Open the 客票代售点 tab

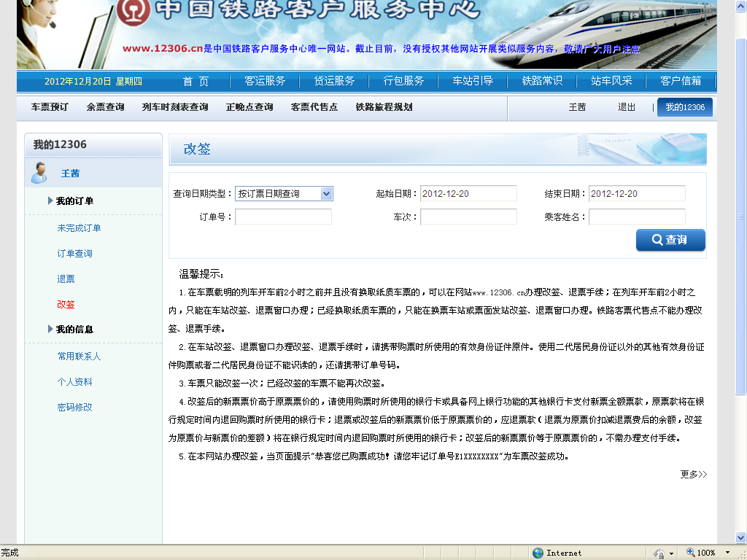point(314,107)
